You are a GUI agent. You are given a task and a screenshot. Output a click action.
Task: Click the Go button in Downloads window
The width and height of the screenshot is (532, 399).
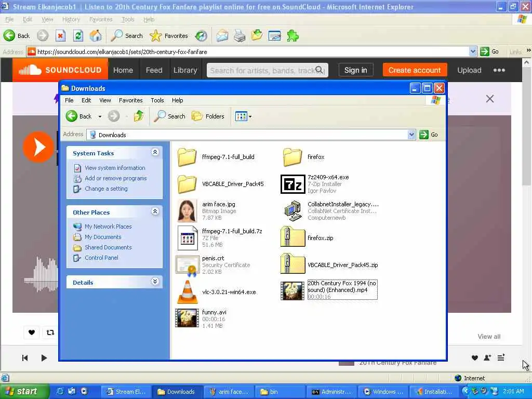pyautogui.click(x=429, y=135)
